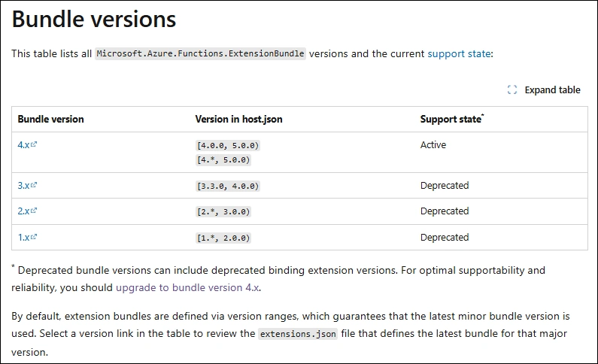Viewport: 598px width, 364px height.
Task: Click the [4.0.0, 5.0.0) code value
Action: click(x=228, y=146)
